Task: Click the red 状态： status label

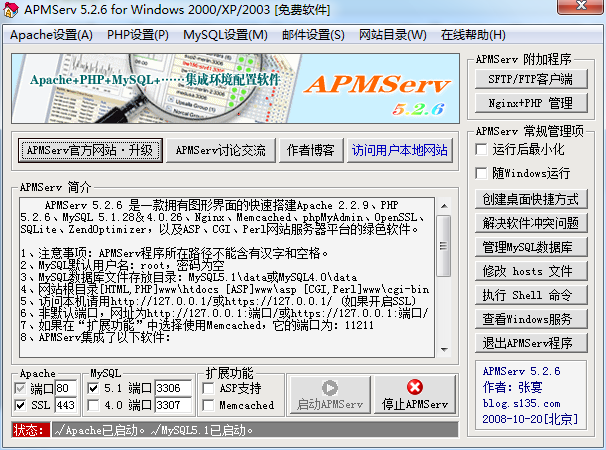Action: [31, 430]
